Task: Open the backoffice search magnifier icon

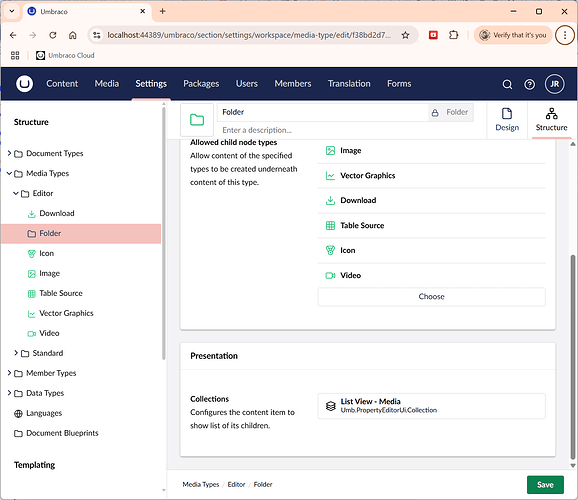Action: (x=507, y=84)
